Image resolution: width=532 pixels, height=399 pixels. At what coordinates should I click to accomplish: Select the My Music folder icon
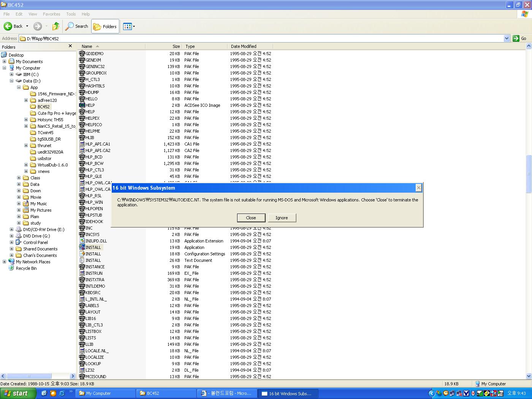click(26, 204)
